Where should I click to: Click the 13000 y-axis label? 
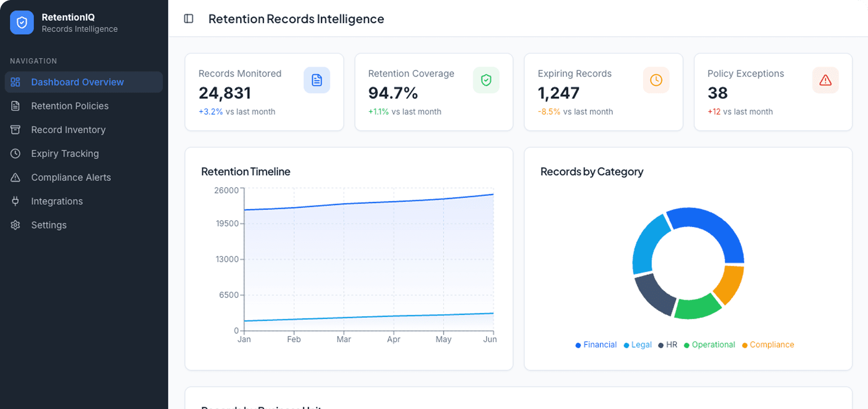[x=227, y=259]
